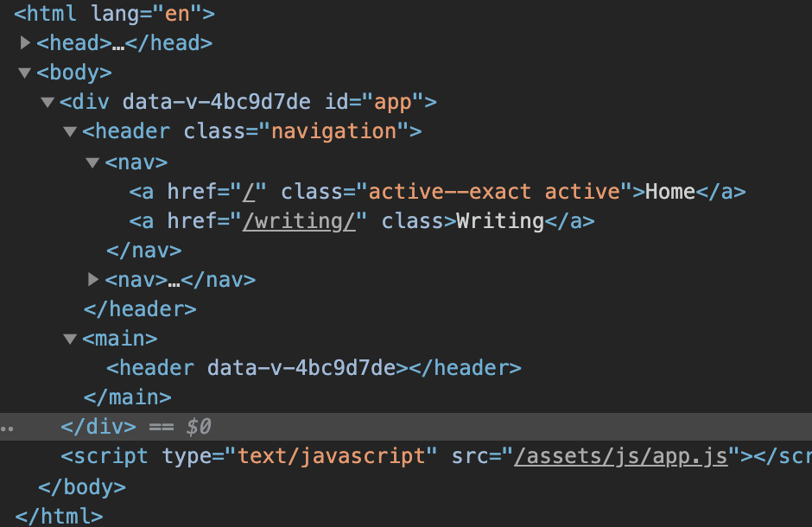The image size is (812, 527).
Task: Collapse the header class="navigation" node
Action: [71, 132]
